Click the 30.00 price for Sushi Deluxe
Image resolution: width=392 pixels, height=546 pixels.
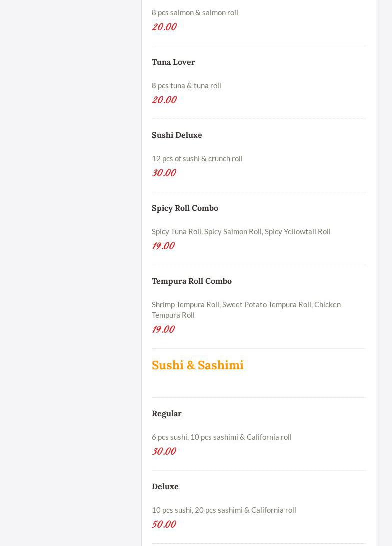pos(164,173)
